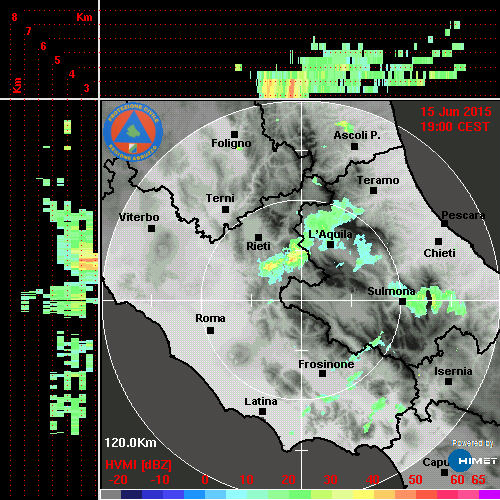Select the Terni map label
Screen dimensions: 500x500
click(x=220, y=198)
